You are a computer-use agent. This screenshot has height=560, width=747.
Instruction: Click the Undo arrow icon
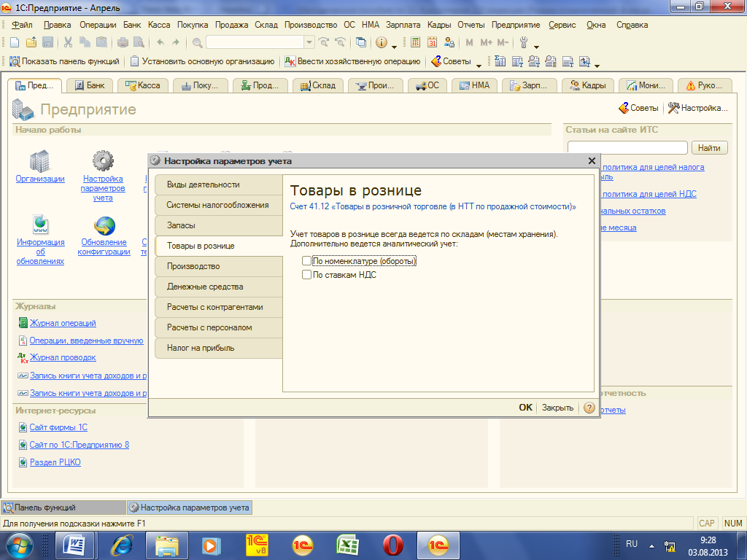160,42
